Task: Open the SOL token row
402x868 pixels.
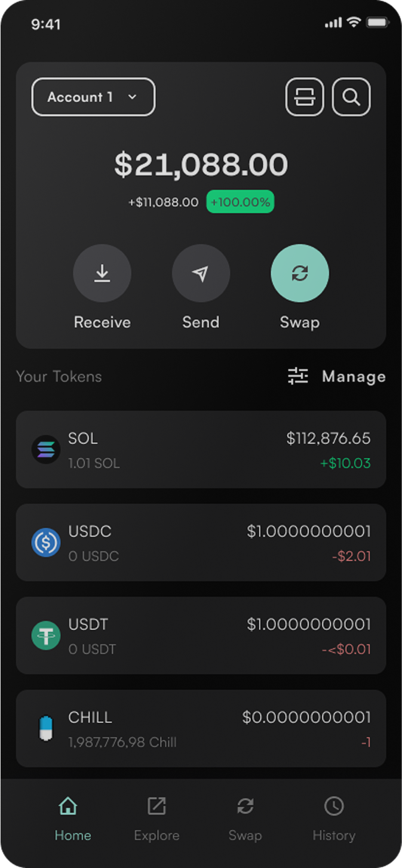Action: [201, 450]
